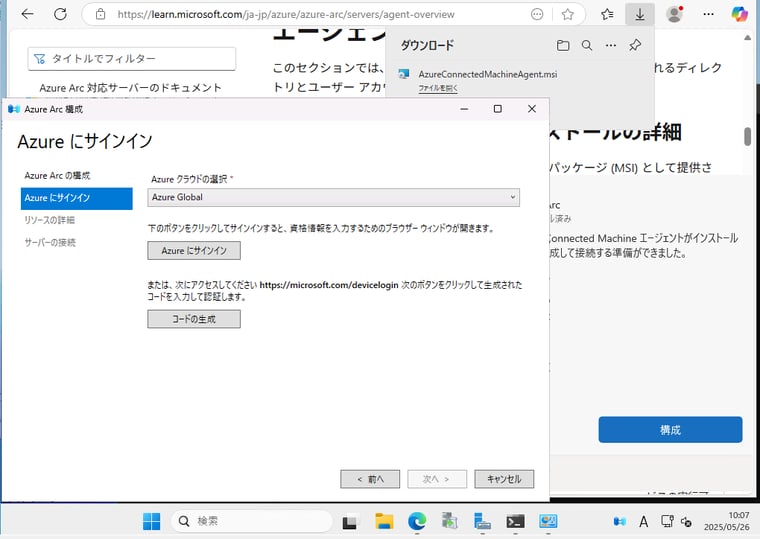Click the taskbar 検索 box
This screenshot has height=539, width=760.
click(251, 522)
